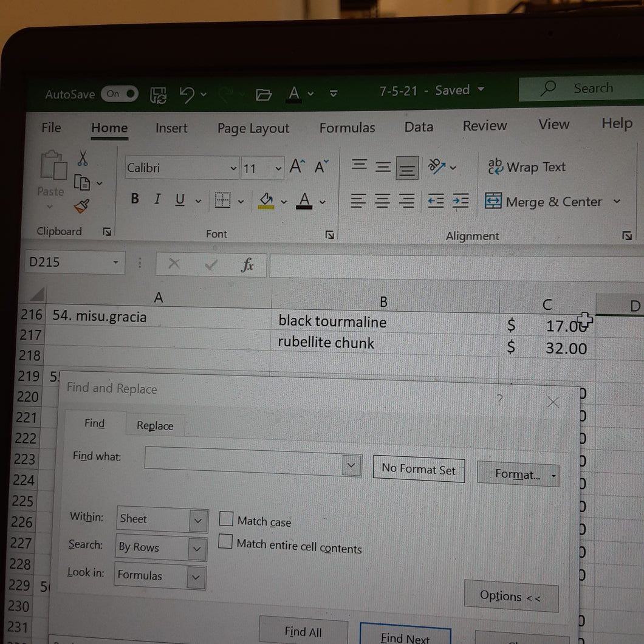The width and height of the screenshot is (644, 644).
Task: Apply Italic formatting
Action: point(157,199)
